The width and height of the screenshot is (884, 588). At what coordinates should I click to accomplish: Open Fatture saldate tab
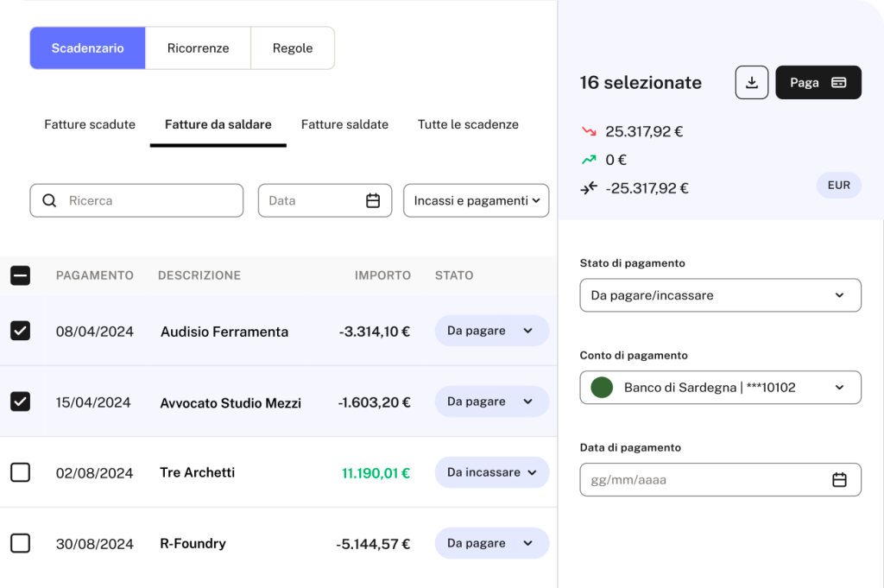[x=344, y=124]
